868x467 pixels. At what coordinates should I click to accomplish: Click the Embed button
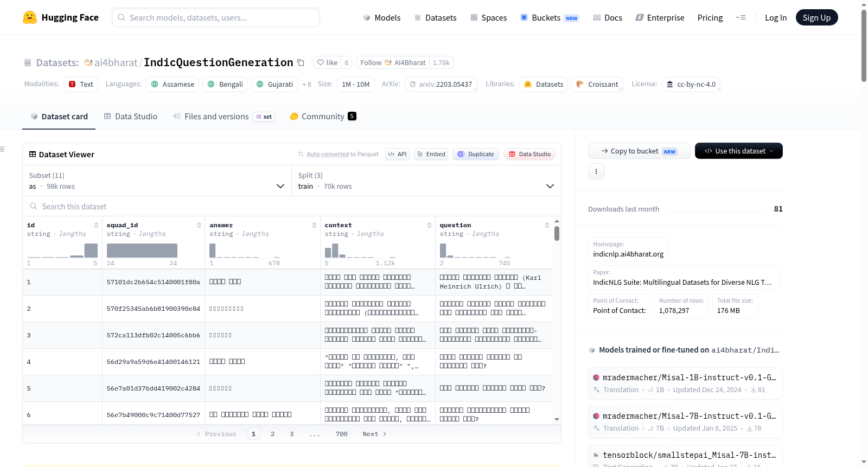coord(431,154)
